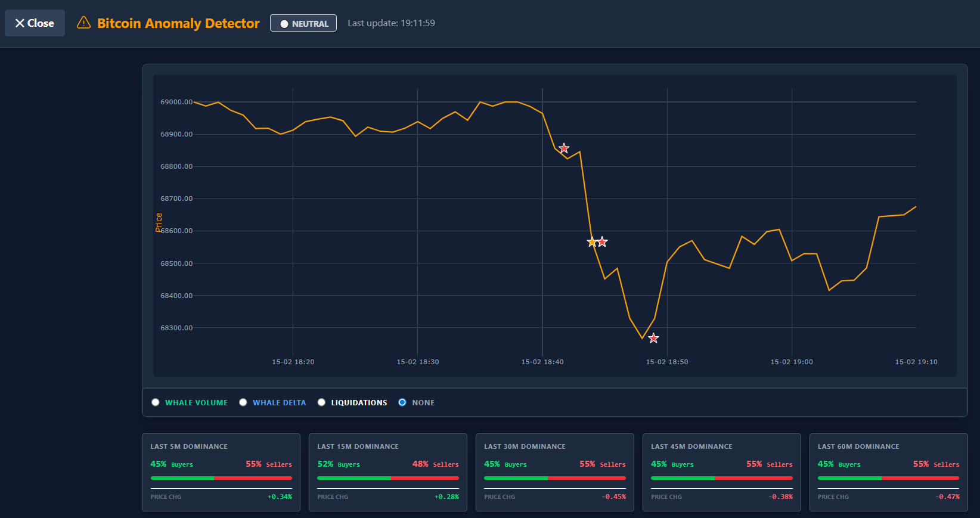This screenshot has width=980, height=518.
Task: Click the white dot in the NEUTRAL badge
Action: [x=284, y=24]
